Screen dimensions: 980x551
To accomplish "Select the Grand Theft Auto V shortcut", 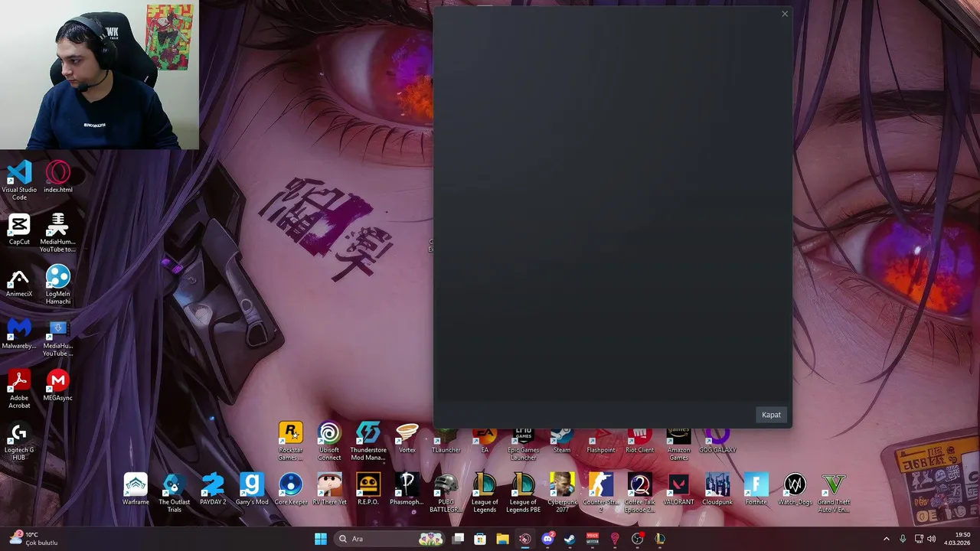I will tap(834, 493).
